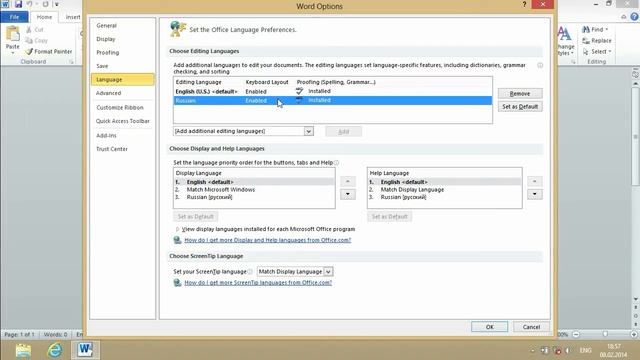The image size is (640, 360).
Task: Click the Paste clipboard icon in ribbon
Action: click(x=13, y=33)
